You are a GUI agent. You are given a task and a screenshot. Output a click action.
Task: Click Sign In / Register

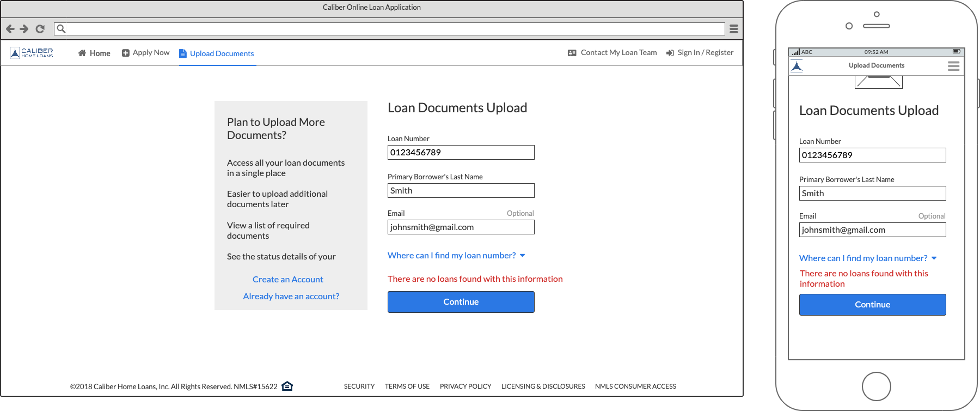click(700, 53)
